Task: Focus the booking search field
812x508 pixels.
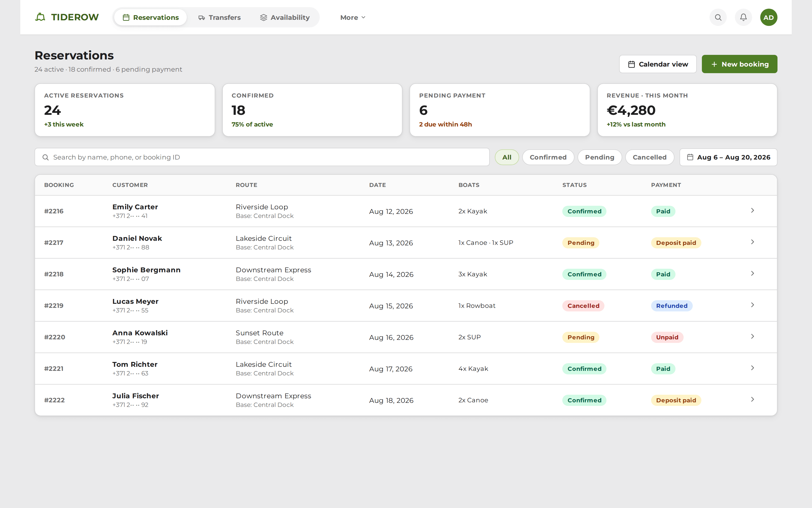Action: [262, 157]
